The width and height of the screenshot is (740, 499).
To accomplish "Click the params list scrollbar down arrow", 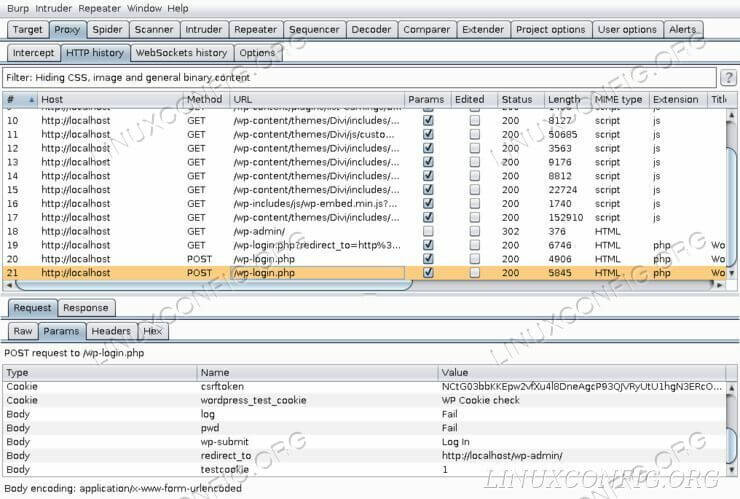I will pos(732,470).
